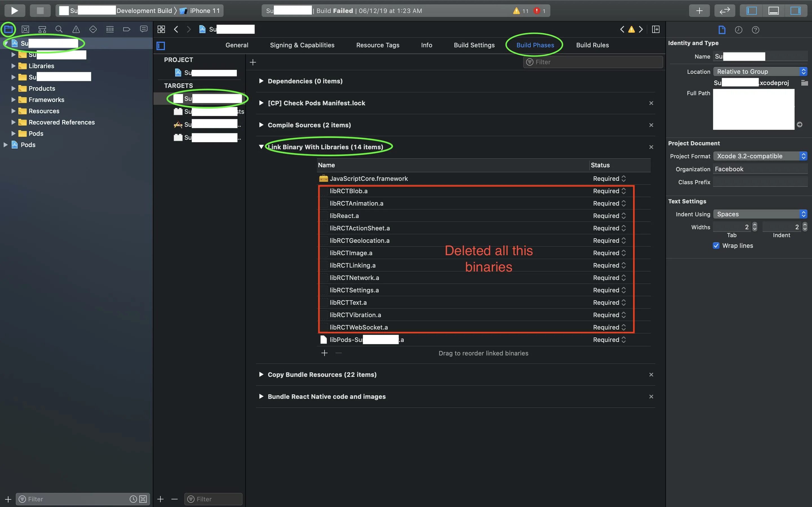The image size is (812, 507).
Task: Click the Location dropdown showing Relative to Group
Action: point(760,71)
